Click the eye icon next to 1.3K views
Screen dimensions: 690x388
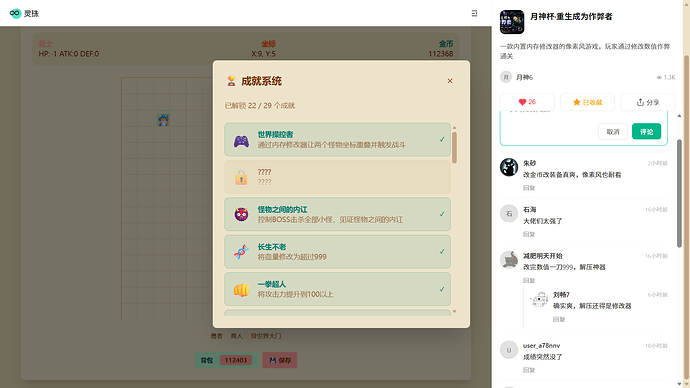point(659,77)
